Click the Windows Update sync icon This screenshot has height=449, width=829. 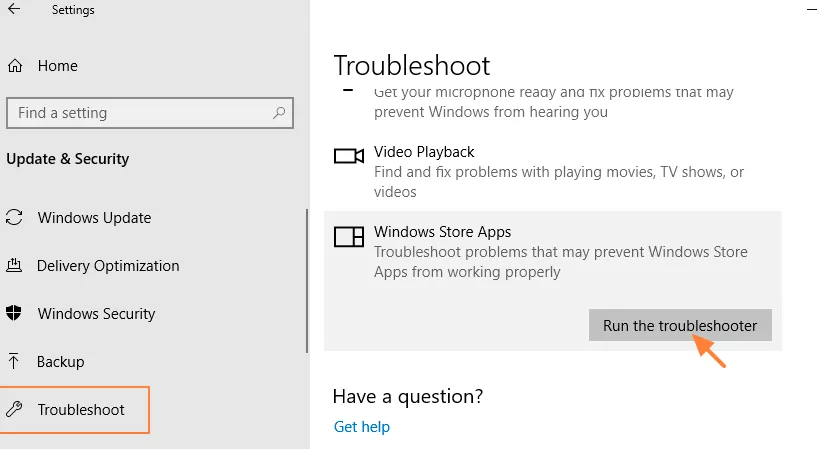14,217
